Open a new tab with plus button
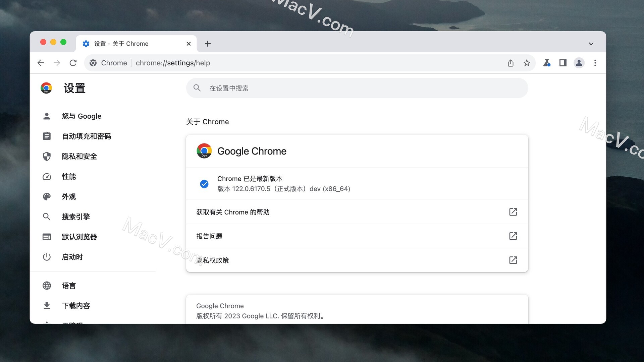This screenshot has height=362, width=644. pyautogui.click(x=208, y=44)
